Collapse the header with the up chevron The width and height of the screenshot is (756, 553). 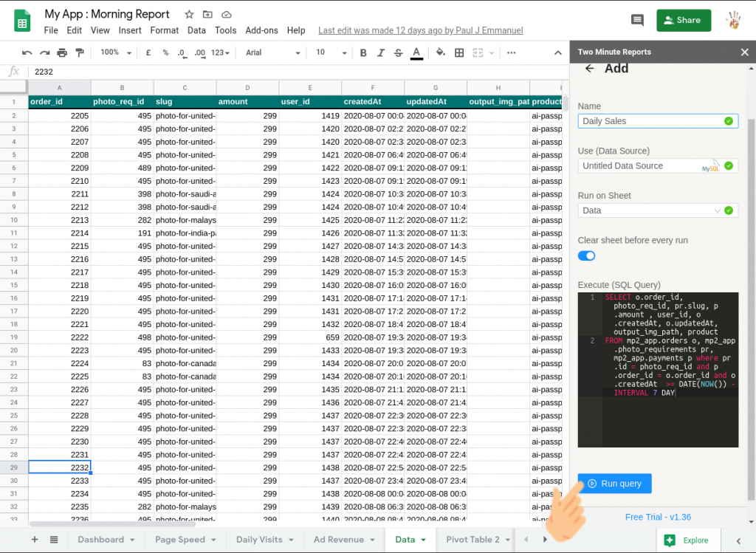click(x=558, y=52)
